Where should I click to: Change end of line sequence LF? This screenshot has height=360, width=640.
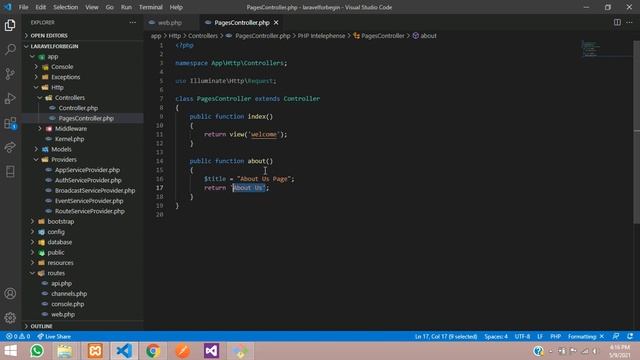540,336
